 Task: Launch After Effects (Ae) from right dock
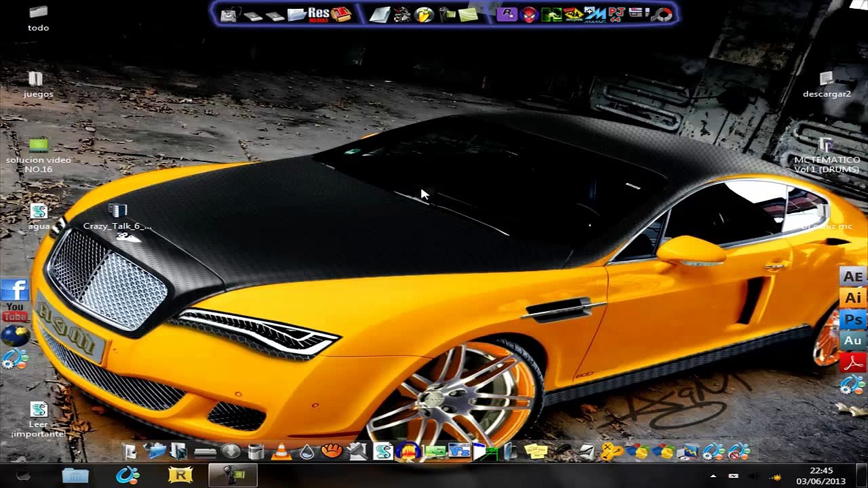(x=852, y=277)
